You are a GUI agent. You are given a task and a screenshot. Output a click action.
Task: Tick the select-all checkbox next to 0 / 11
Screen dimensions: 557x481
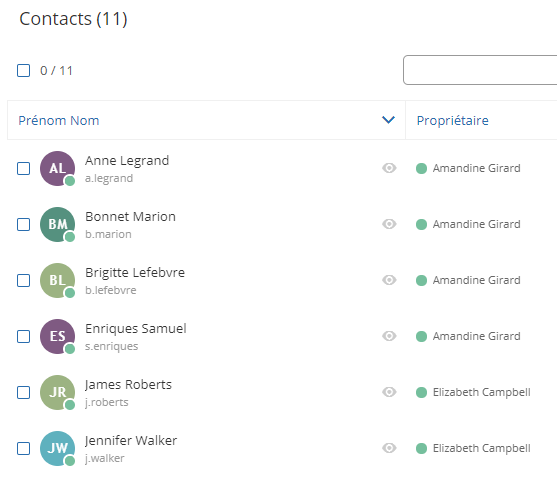[x=23, y=70]
